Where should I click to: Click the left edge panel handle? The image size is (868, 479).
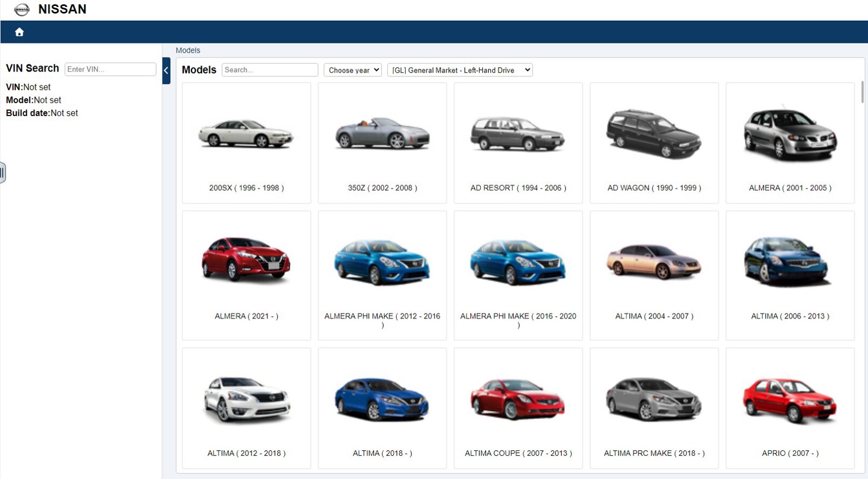pyautogui.click(x=3, y=173)
